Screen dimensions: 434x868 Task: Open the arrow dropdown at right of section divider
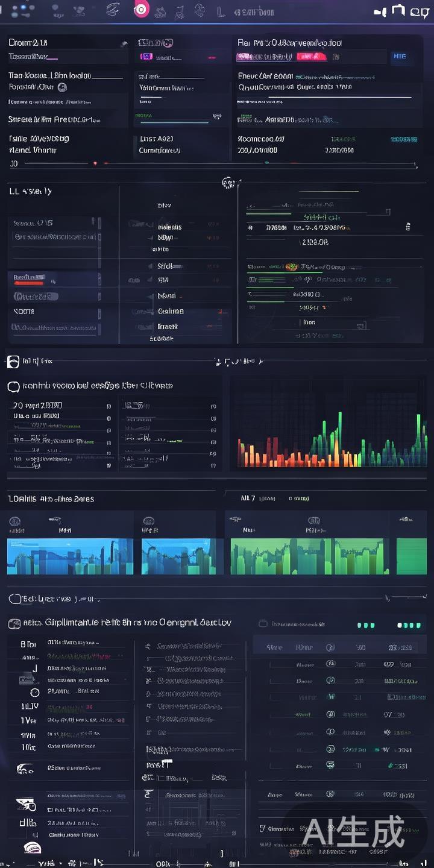coord(390,598)
